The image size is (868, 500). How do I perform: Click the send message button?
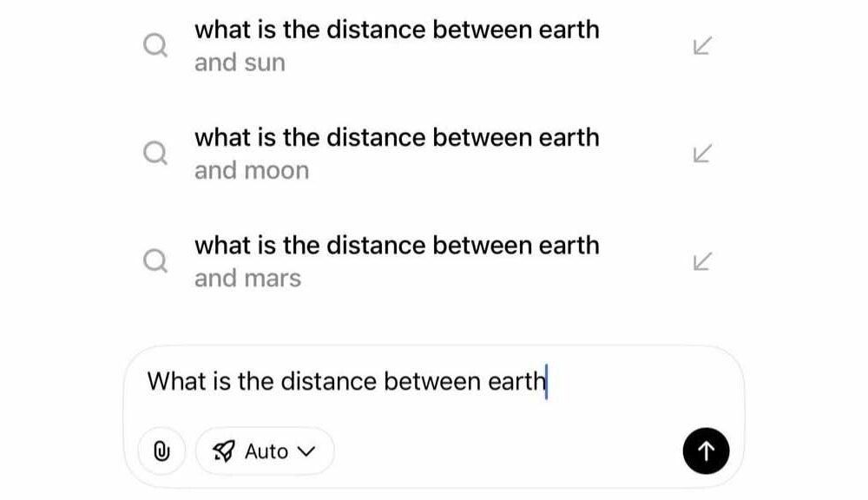(706, 451)
